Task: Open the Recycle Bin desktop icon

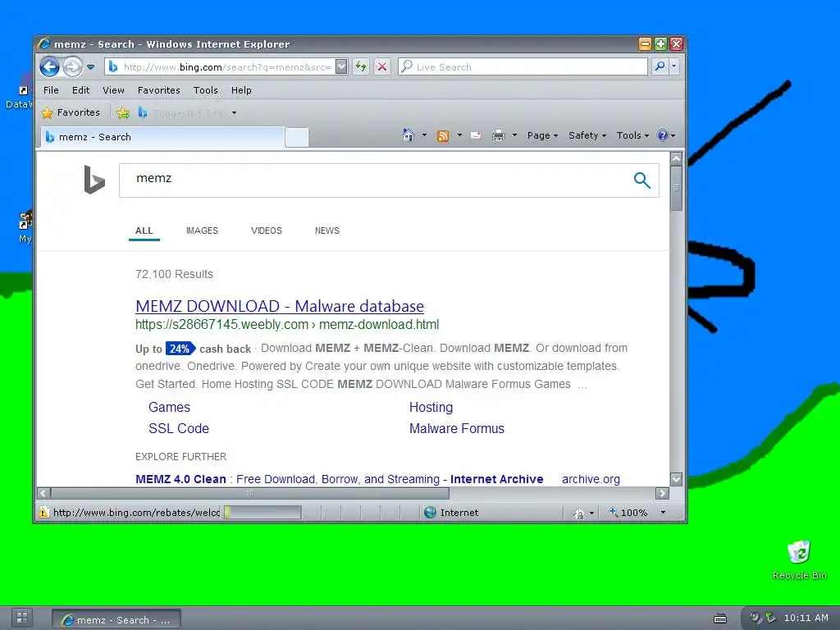Action: coord(799,559)
